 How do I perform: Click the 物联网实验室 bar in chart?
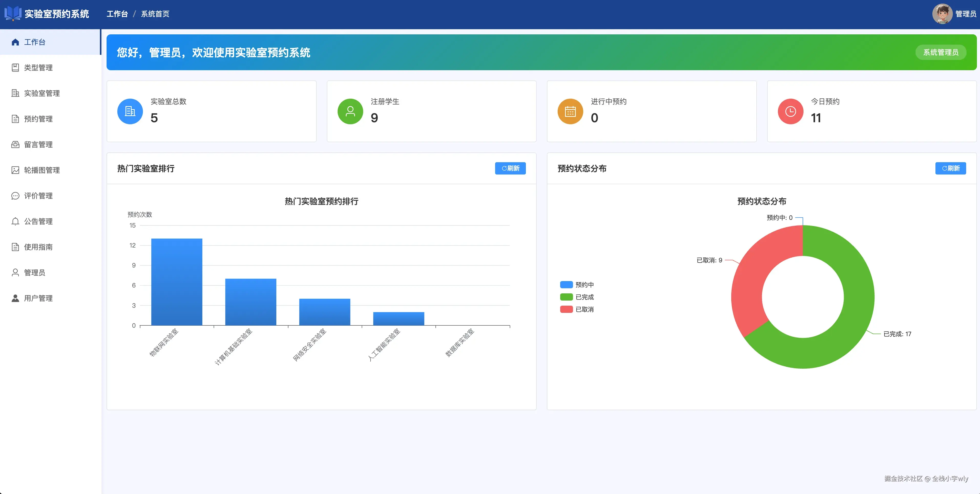coord(177,282)
